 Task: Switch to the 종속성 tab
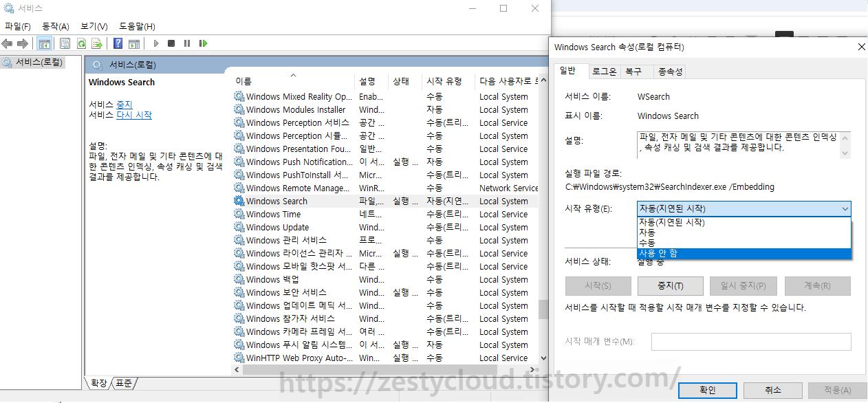click(670, 72)
